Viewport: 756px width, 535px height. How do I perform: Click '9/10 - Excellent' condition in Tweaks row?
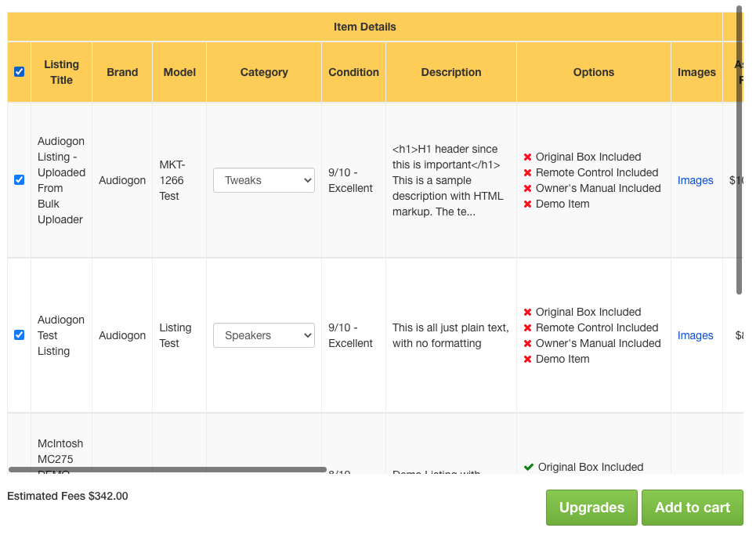[350, 180]
